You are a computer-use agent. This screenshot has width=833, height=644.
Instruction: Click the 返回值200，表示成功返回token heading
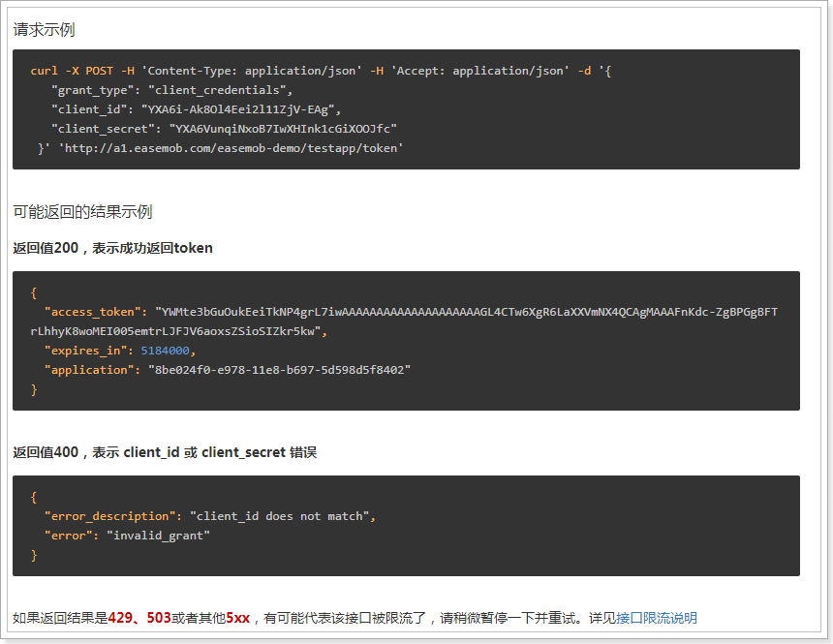(112, 248)
